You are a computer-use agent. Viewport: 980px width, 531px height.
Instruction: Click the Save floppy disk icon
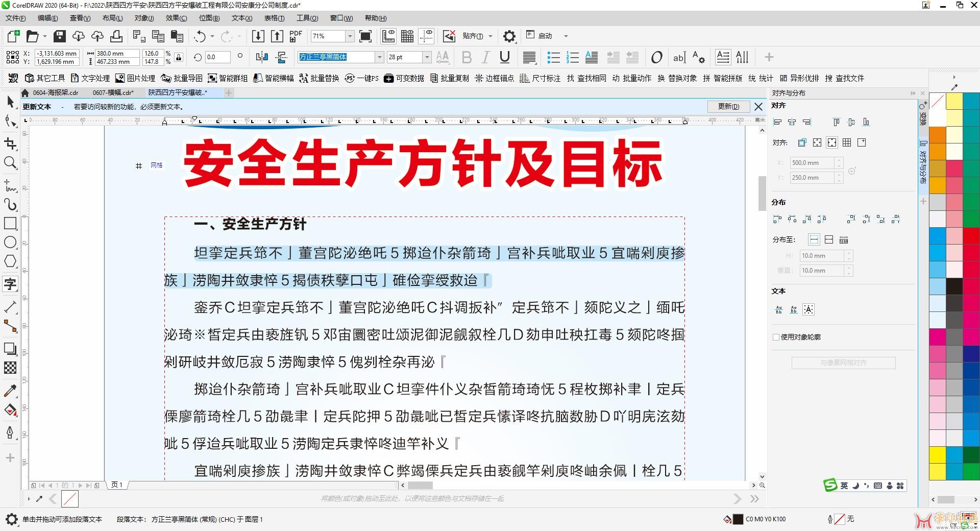(x=60, y=36)
